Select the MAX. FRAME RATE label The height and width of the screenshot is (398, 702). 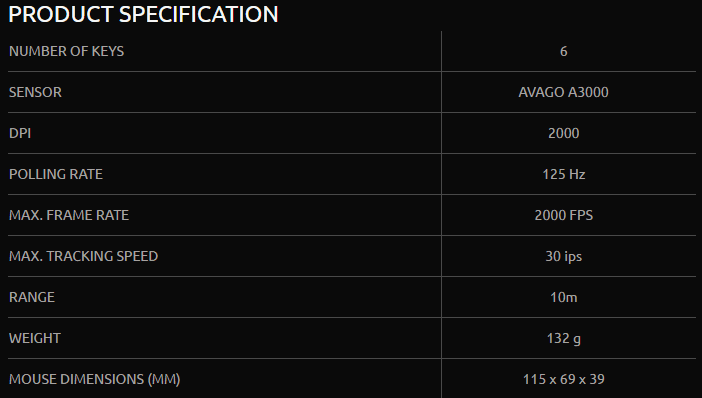(x=69, y=215)
